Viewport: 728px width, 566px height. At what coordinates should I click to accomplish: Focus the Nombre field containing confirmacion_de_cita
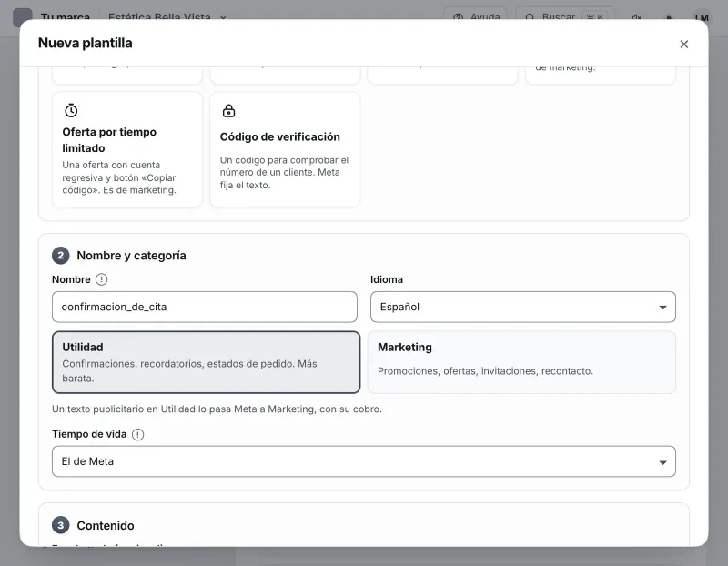point(204,307)
